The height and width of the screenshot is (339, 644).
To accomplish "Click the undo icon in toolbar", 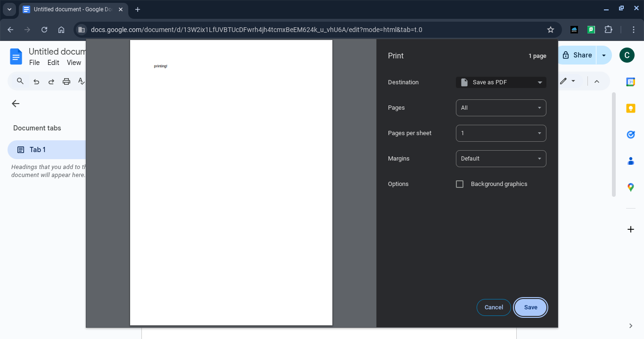I will point(36,81).
